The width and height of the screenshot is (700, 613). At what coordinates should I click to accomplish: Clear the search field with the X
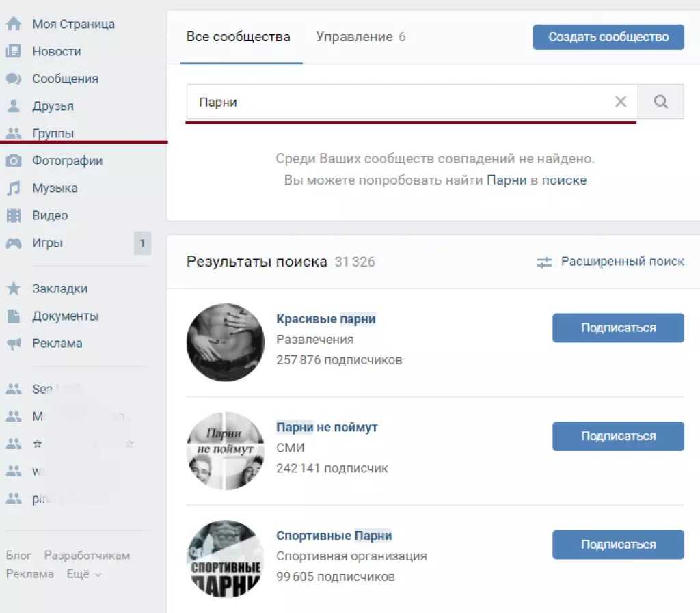point(621,102)
